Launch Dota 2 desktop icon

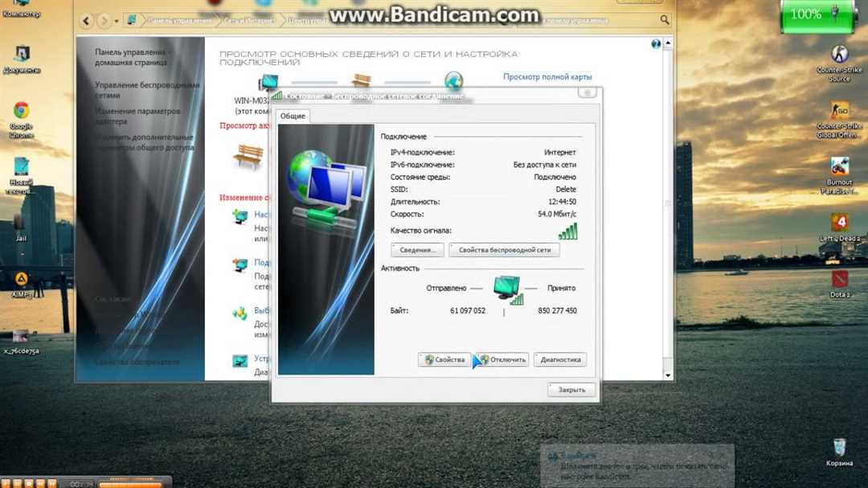[x=839, y=279]
